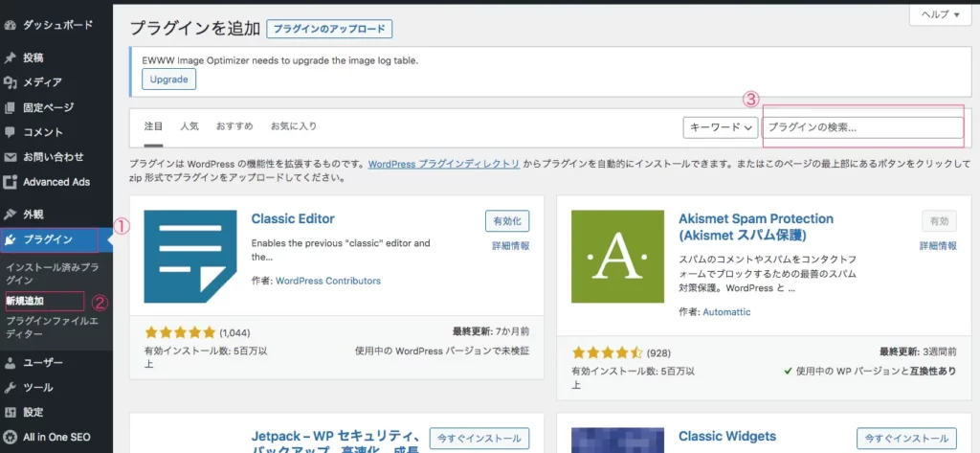Open the All in One SEO menu item
The height and width of the screenshot is (453, 980).
(x=56, y=437)
